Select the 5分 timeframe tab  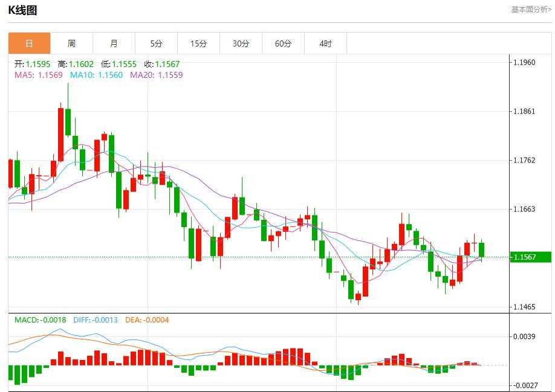click(155, 43)
